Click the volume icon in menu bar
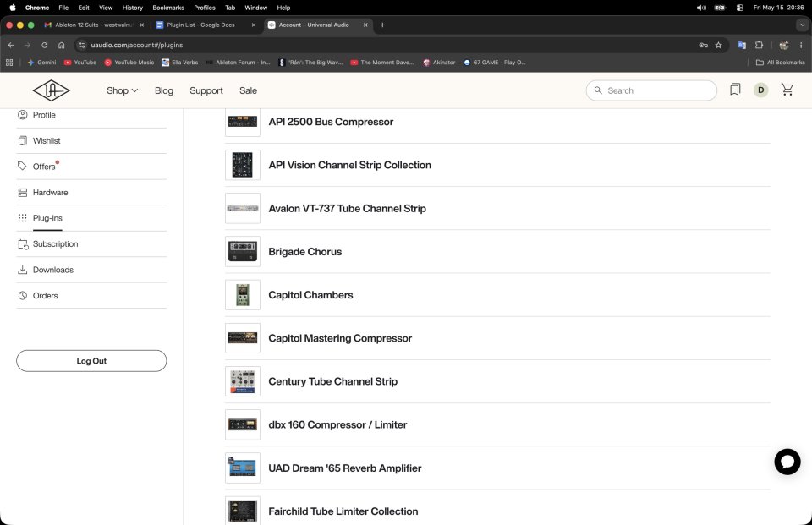This screenshot has height=525, width=812. click(701, 8)
